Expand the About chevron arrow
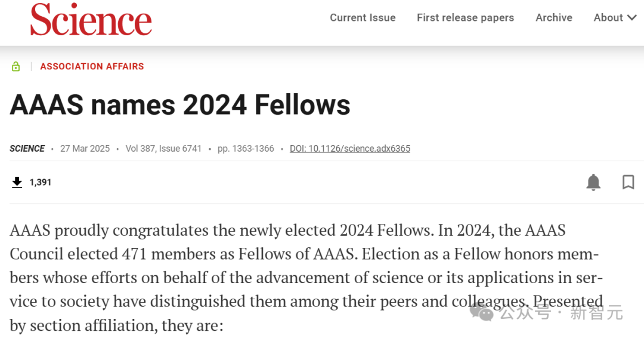 632,18
